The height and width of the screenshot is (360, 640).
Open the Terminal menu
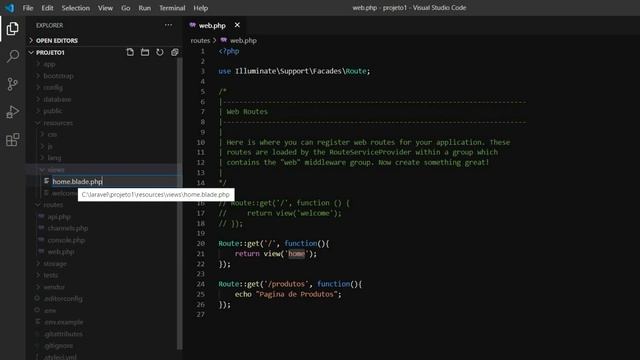click(x=172, y=8)
